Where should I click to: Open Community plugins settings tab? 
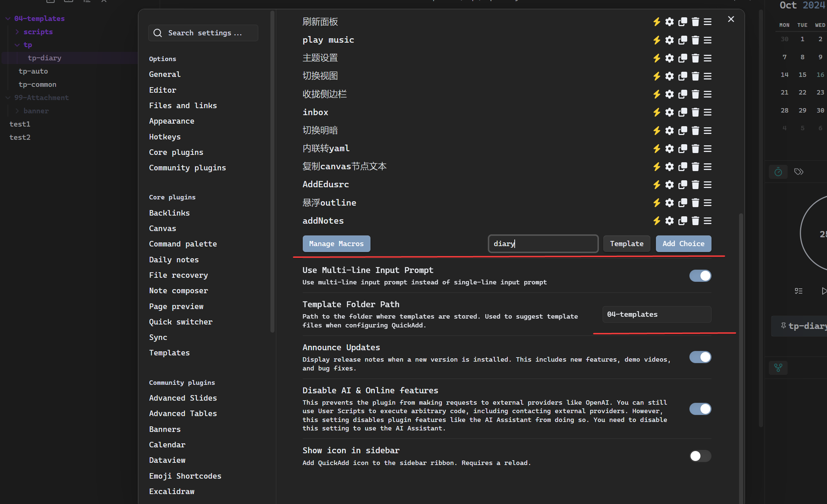[187, 168]
